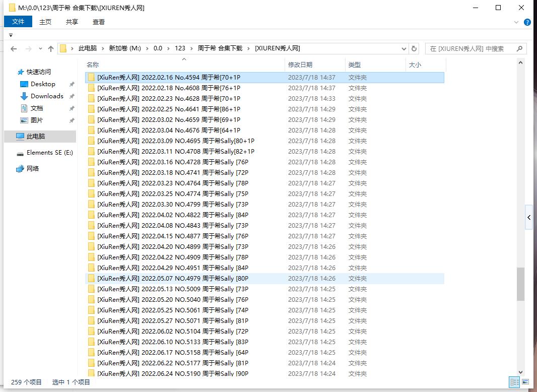Click the folder icon in the address bar
537x392 pixels.
63,49
